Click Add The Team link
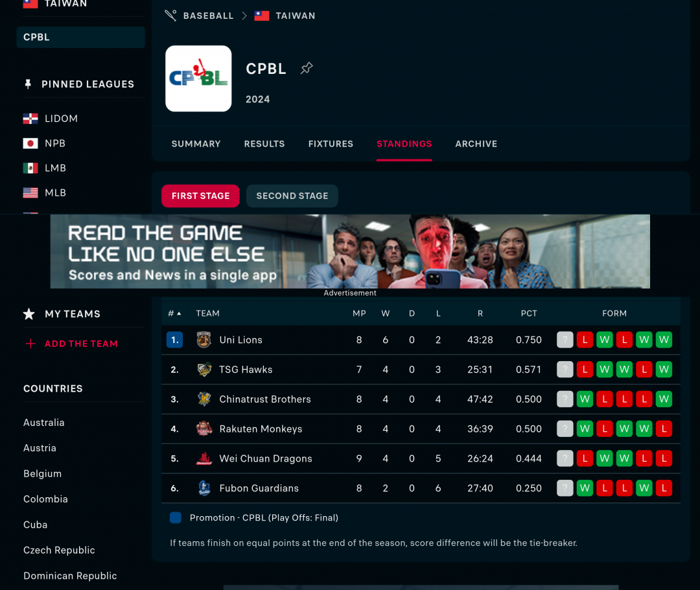 point(81,344)
